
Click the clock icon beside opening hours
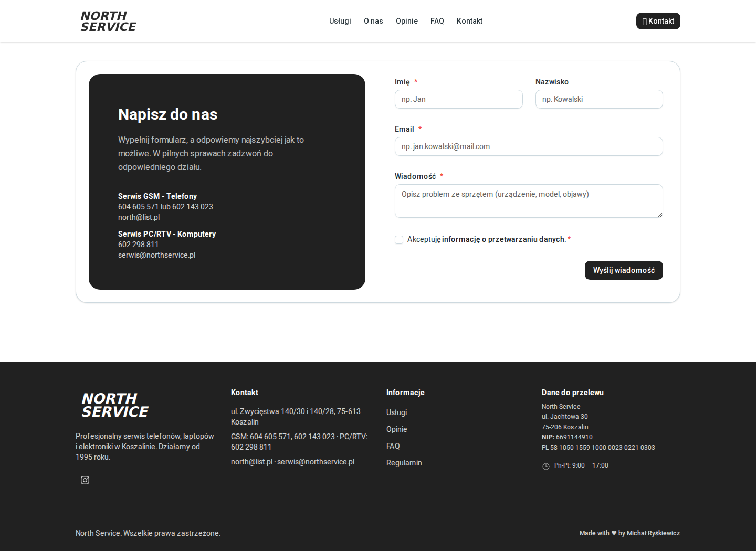[546, 466]
